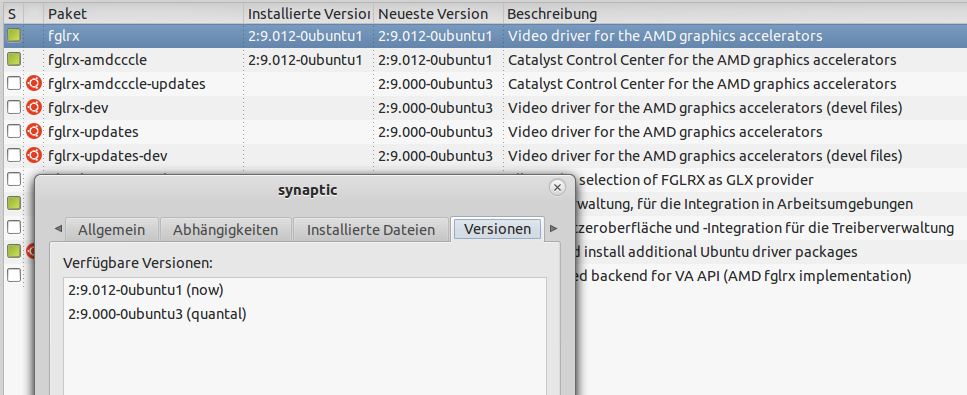
Task: Switch to the Allgemein tab
Action: (112, 230)
